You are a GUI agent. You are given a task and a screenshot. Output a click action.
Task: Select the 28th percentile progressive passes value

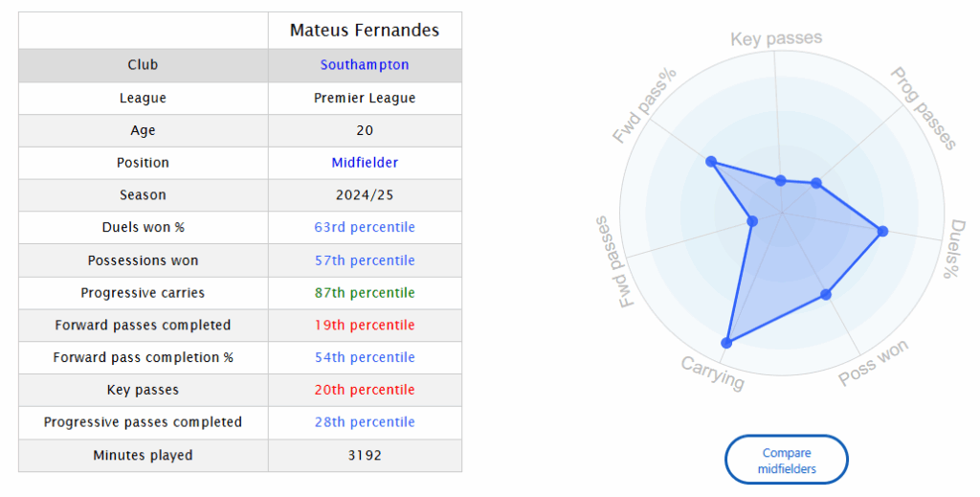pos(365,422)
